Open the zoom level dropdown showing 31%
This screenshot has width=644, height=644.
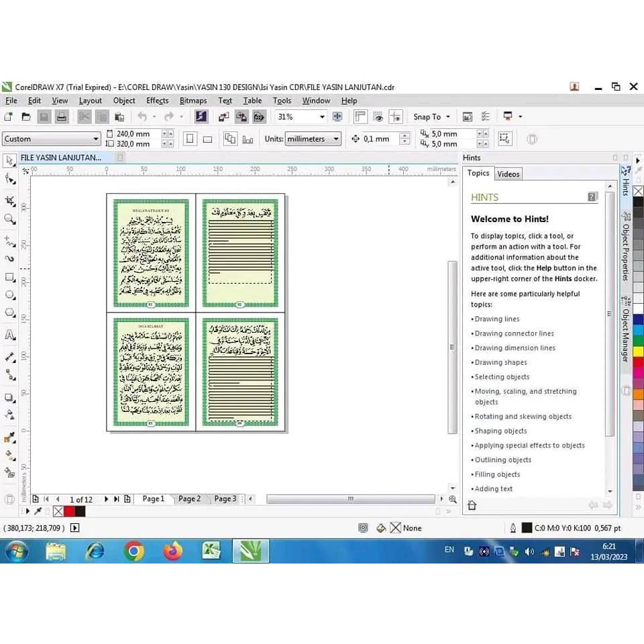pos(322,117)
